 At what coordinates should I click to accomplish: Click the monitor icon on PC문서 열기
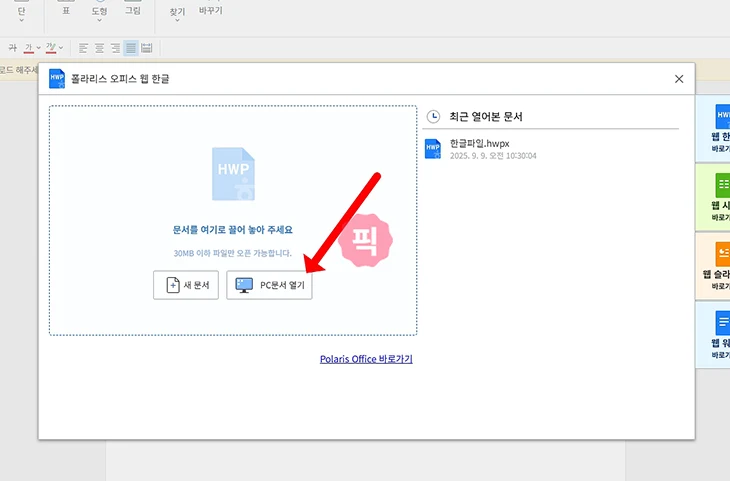tap(244, 285)
